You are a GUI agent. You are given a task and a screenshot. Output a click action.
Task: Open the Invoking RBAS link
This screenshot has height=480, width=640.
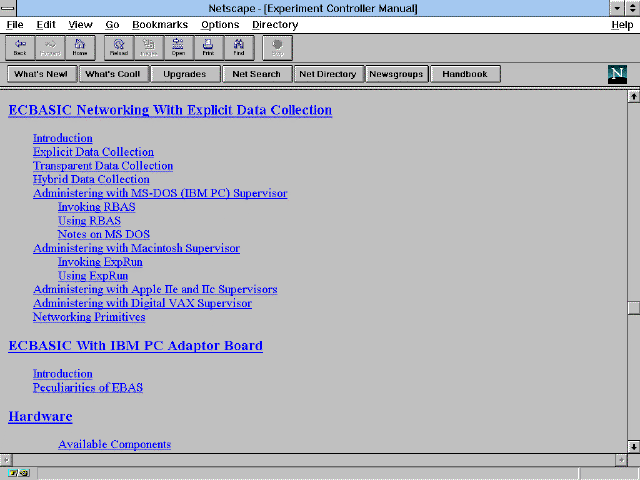point(97,207)
